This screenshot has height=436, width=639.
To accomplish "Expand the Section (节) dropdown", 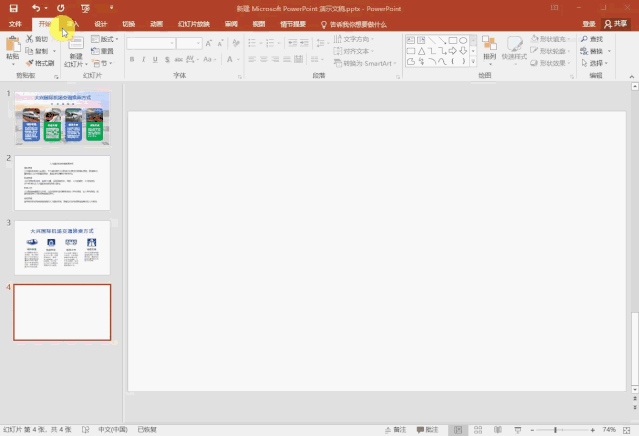I will (102, 63).
